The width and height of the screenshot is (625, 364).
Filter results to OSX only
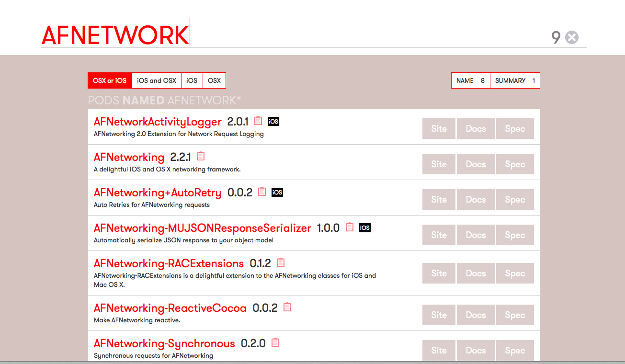click(x=214, y=80)
